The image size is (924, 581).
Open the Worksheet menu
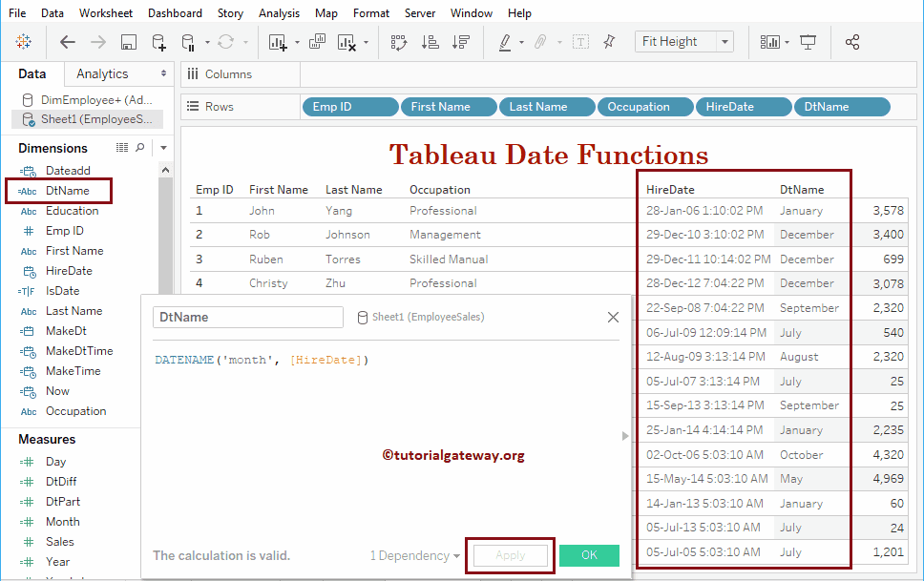pyautogui.click(x=106, y=13)
